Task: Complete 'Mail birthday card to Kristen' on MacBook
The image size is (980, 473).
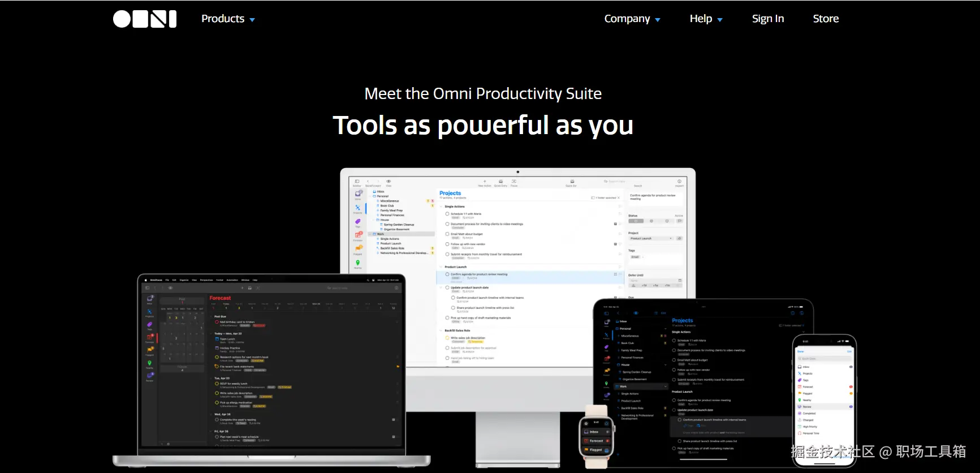Action: (217, 322)
